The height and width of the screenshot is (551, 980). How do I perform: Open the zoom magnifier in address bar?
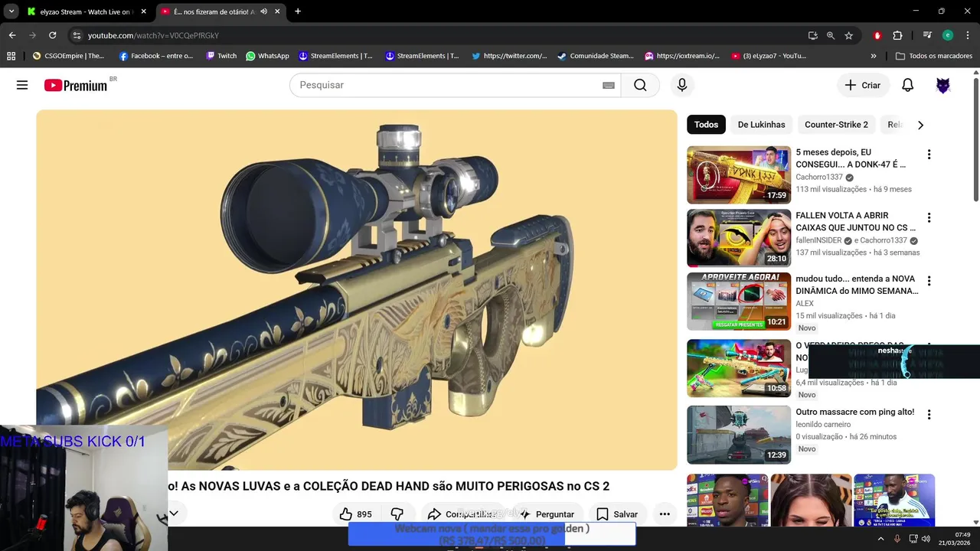tap(831, 35)
